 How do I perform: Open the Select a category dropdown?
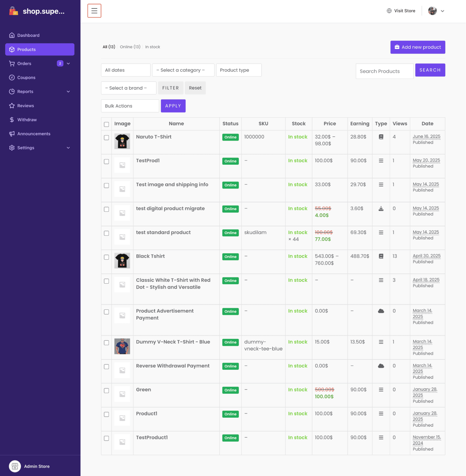click(183, 70)
